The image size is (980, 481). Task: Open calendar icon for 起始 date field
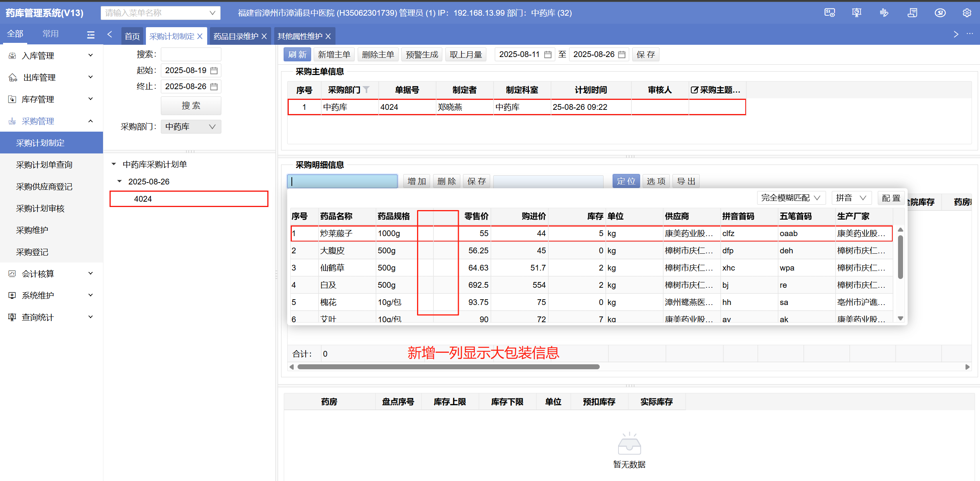[x=214, y=71]
